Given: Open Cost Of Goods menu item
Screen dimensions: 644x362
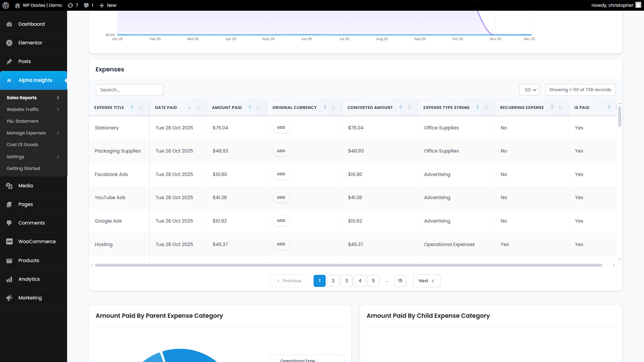Looking at the screenshot, I should tap(22, 145).
